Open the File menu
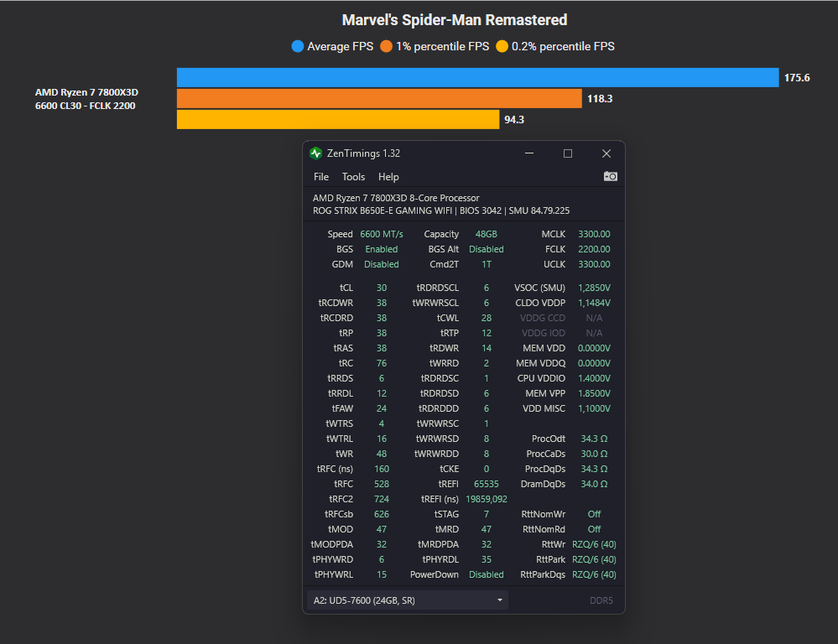838x644 pixels. point(321,177)
